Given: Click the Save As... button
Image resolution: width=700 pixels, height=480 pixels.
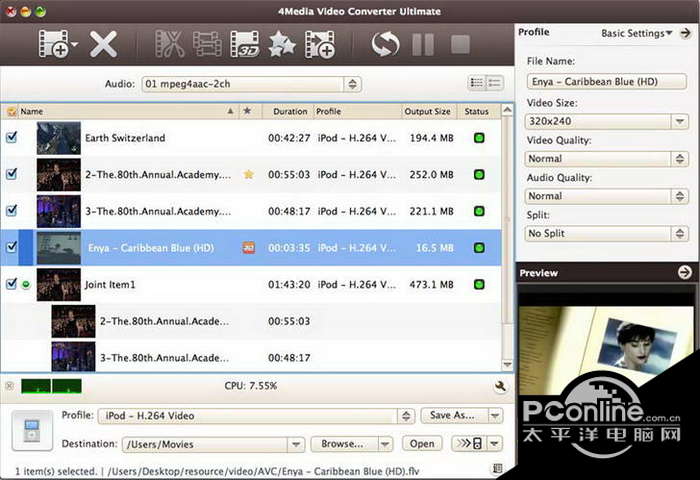Looking at the screenshot, I should coord(452,415).
